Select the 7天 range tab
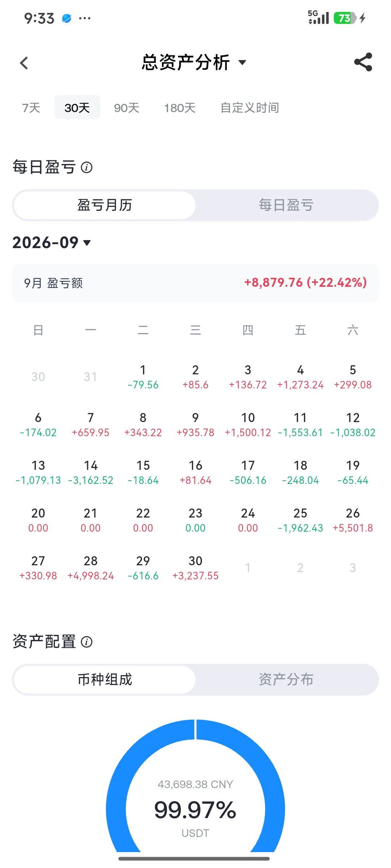This screenshot has height=868, width=391. pos(31,107)
